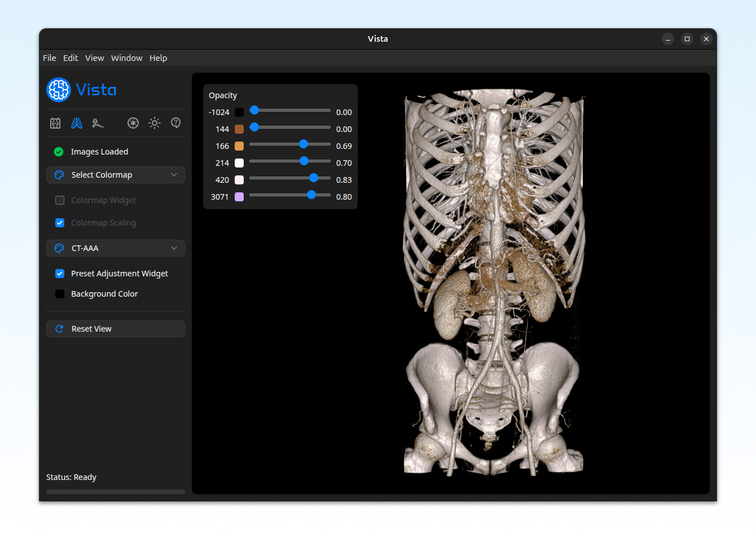756x533 pixels.
Task: Open the Select Colormap dropdown
Action: pyautogui.click(x=115, y=175)
